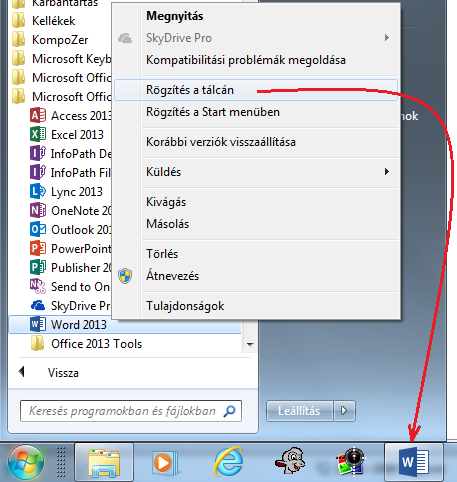The height and width of the screenshot is (482, 457).
Task: Click the Kellékek folder icon
Action: coord(18,20)
